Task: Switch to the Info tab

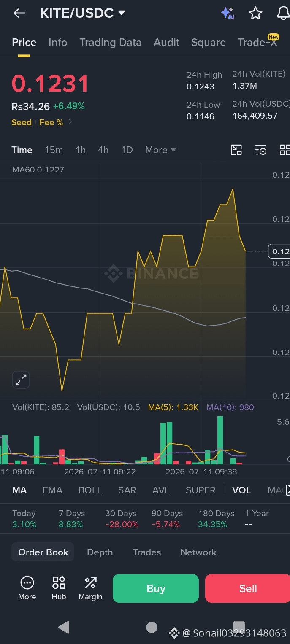Action: click(x=58, y=43)
